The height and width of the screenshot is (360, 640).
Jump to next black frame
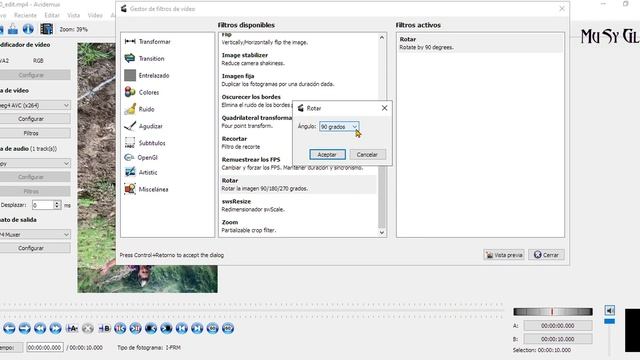coord(166,328)
